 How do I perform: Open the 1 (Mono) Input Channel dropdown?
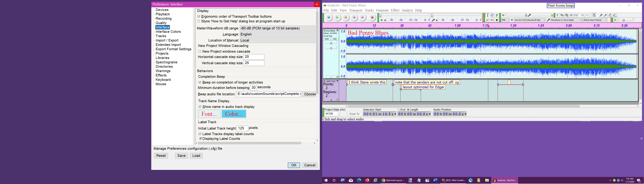coord(595,20)
